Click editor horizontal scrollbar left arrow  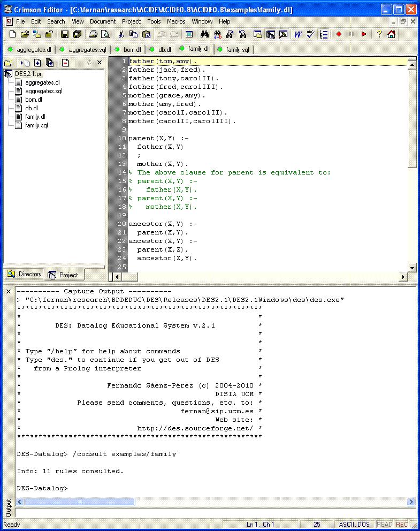tap(117, 277)
